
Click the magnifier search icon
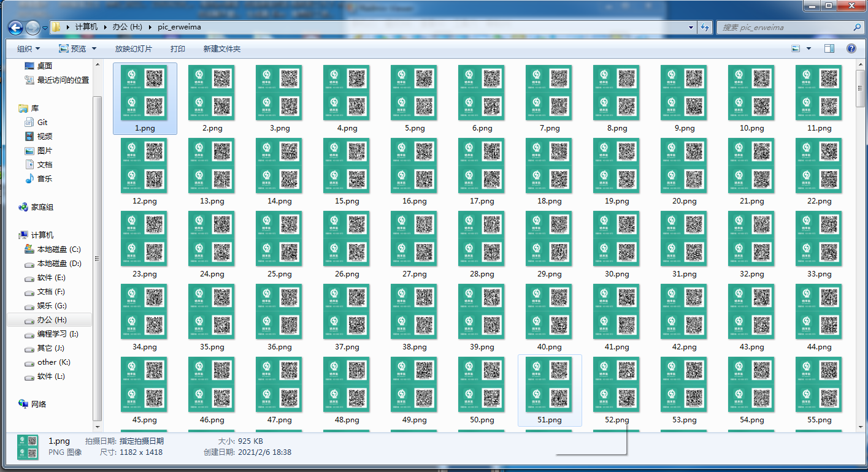point(858,27)
